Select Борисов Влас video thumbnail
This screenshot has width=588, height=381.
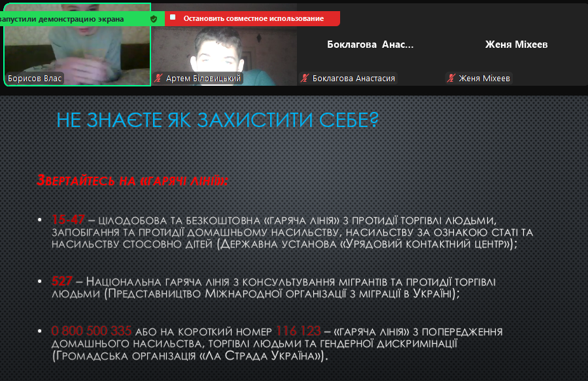tap(77, 52)
